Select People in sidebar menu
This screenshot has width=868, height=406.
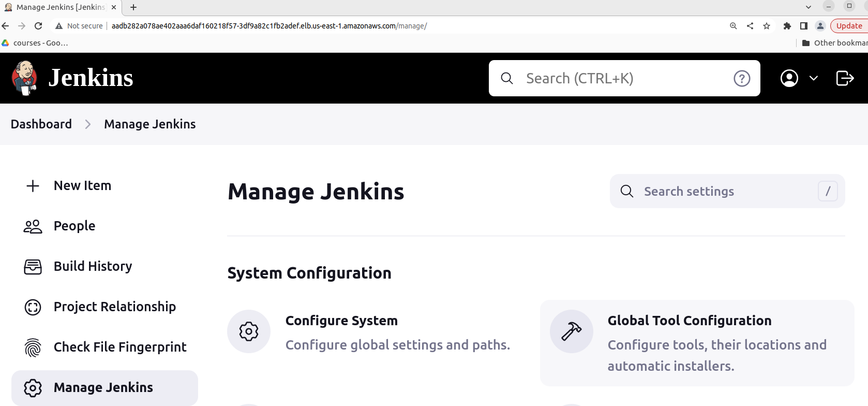104,226
